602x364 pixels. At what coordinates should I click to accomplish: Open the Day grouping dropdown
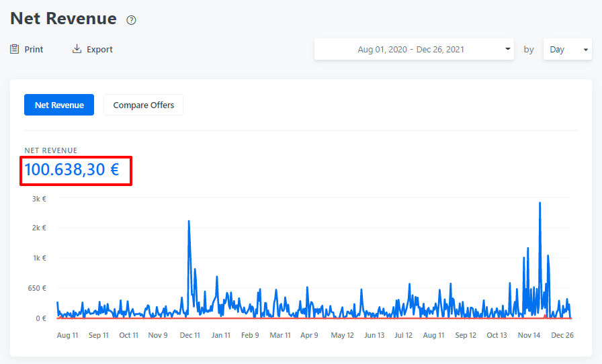[568, 49]
